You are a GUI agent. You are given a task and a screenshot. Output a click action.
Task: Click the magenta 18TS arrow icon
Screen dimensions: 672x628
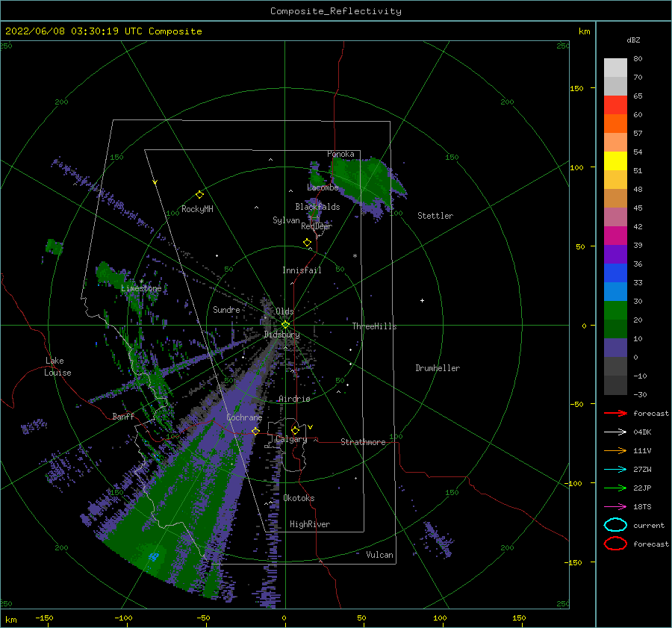point(615,507)
